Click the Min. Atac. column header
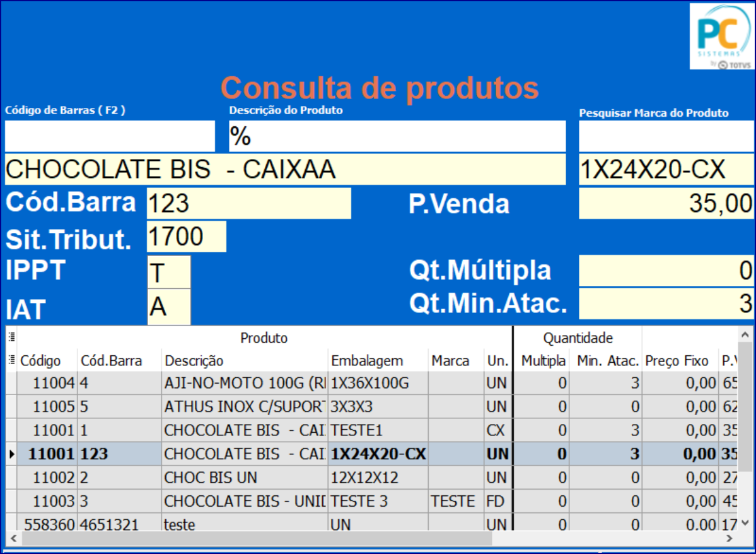Viewport: 756px width, 554px height. [x=606, y=360]
